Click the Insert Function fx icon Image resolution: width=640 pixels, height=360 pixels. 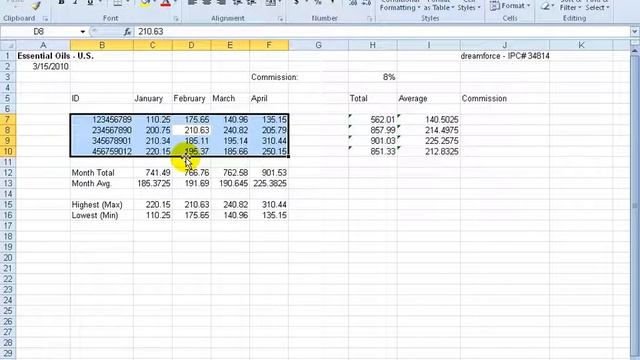coord(128,31)
